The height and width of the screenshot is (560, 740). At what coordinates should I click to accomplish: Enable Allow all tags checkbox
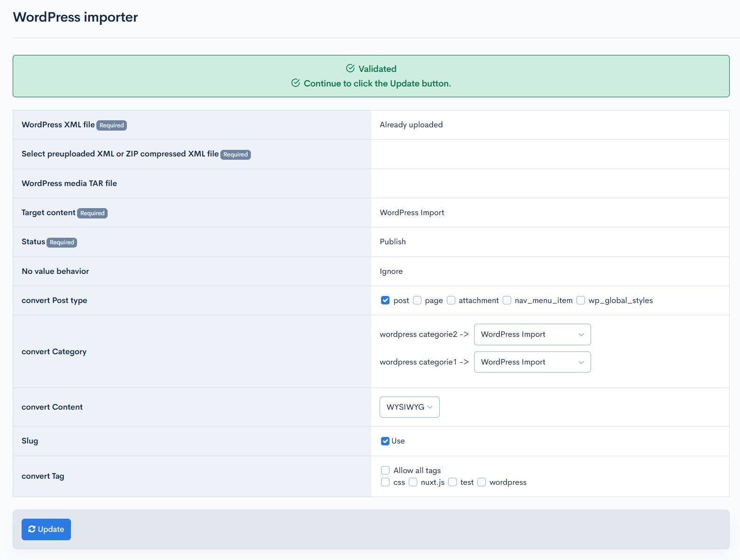coord(385,470)
